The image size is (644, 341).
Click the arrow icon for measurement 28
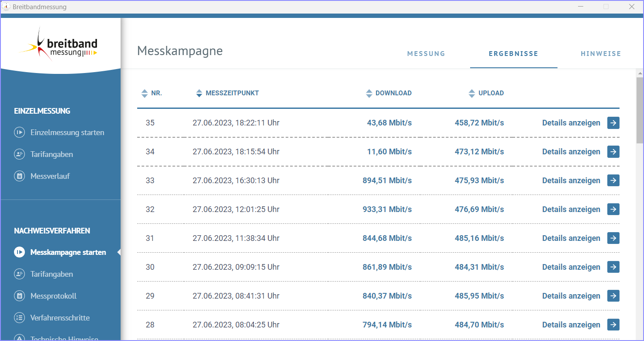[613, 325]
